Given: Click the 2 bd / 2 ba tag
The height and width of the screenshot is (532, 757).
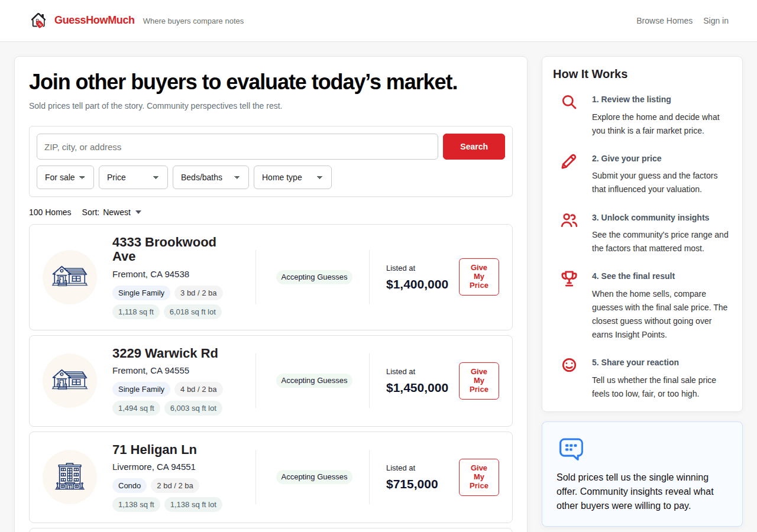Looking at the screenshot, I should [x=175, y=486].
